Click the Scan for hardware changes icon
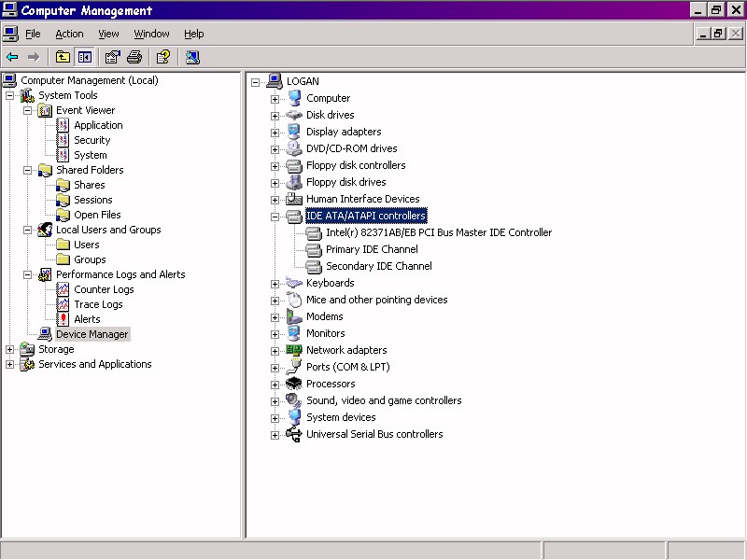747x560 pixels. point(192,57)
